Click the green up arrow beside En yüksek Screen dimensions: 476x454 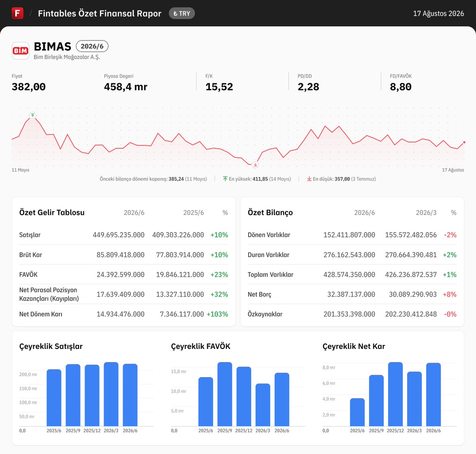click(x=225, y=179)
